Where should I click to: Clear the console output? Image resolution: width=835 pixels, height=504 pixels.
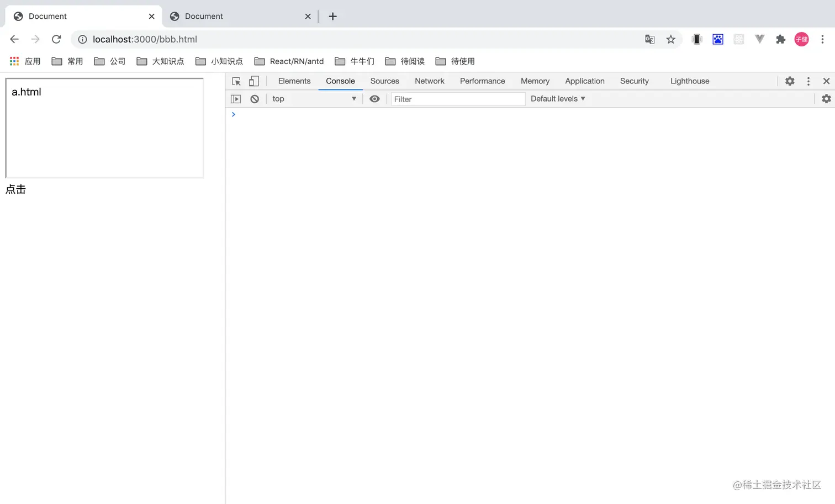(255, 99)
